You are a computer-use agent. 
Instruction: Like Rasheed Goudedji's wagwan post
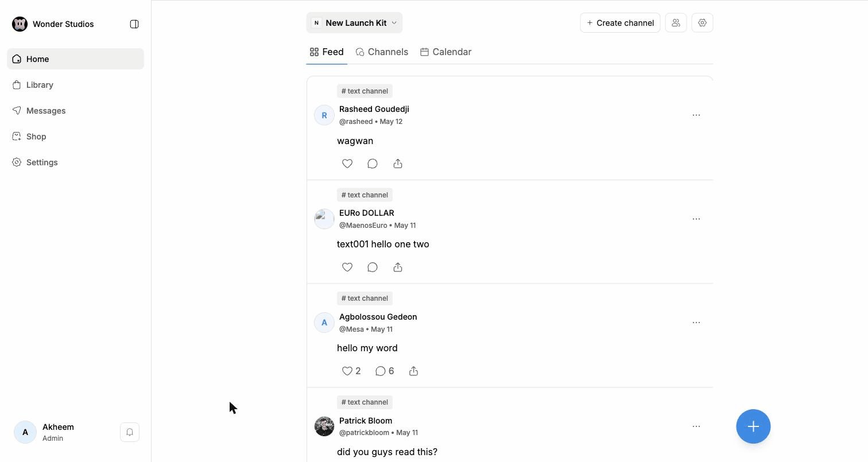tap(347, 164)
